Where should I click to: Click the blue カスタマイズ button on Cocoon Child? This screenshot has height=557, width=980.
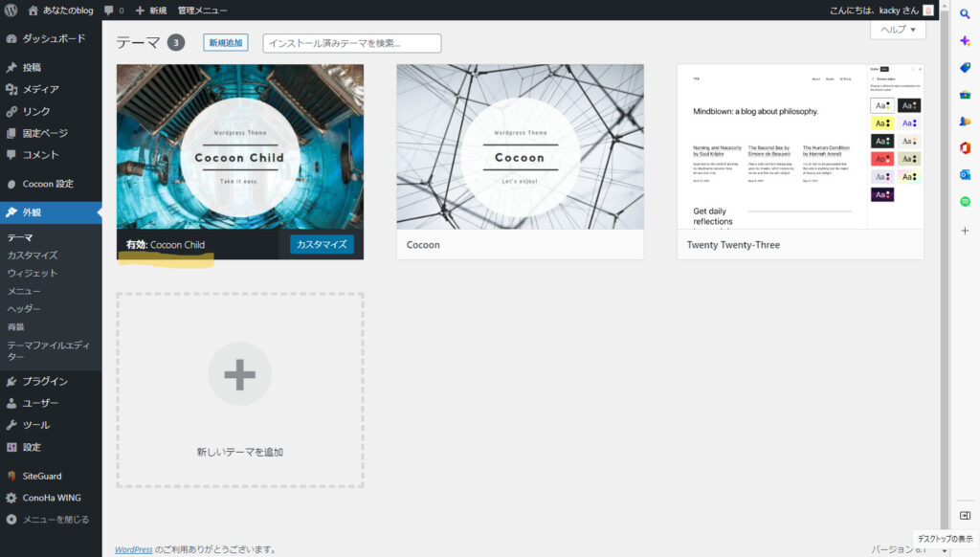[x=322, y=244]
